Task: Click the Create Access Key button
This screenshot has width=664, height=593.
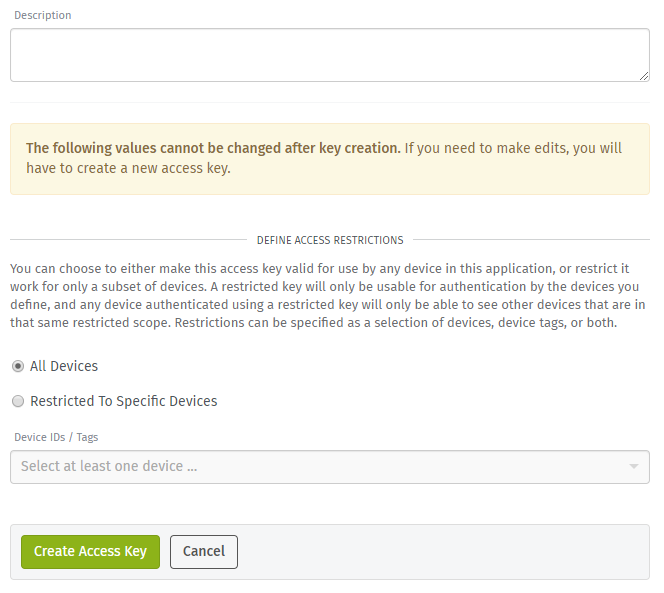Action: tap(90, 551)
